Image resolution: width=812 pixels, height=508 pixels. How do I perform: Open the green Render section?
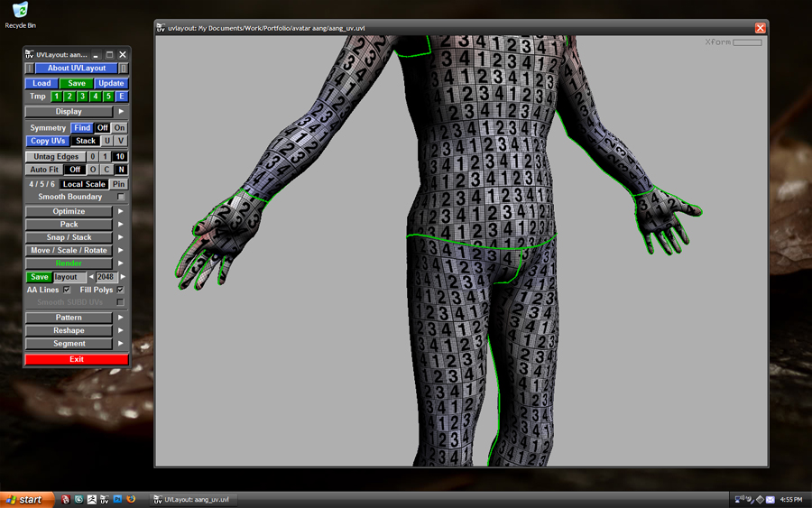tap(69, 263)
